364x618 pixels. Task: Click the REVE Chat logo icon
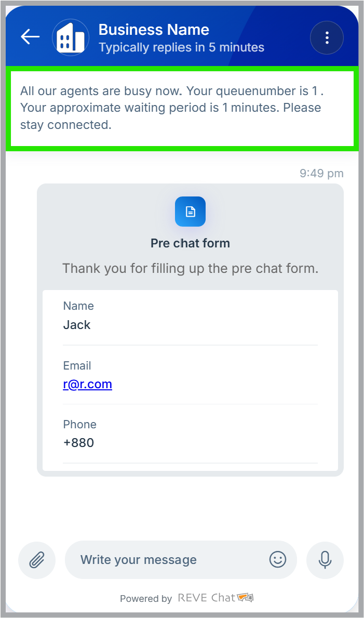coord(245,598)
